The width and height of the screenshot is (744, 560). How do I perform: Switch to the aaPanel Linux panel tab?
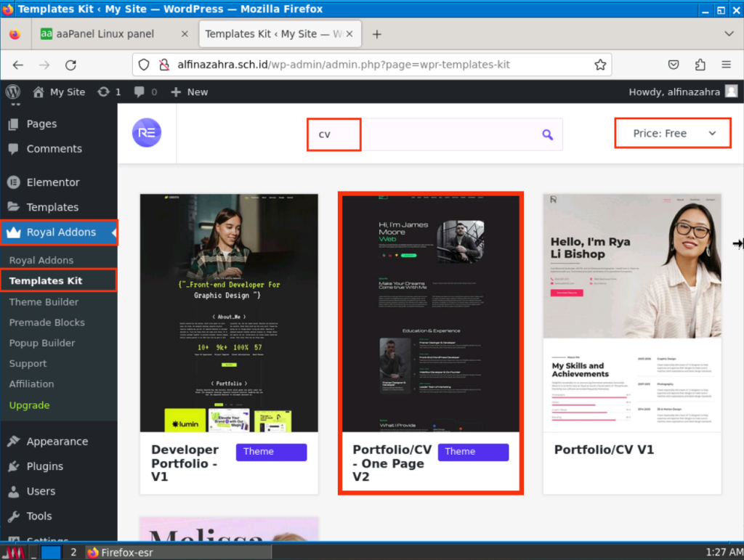pyautogui.click(x=106, y=34)
